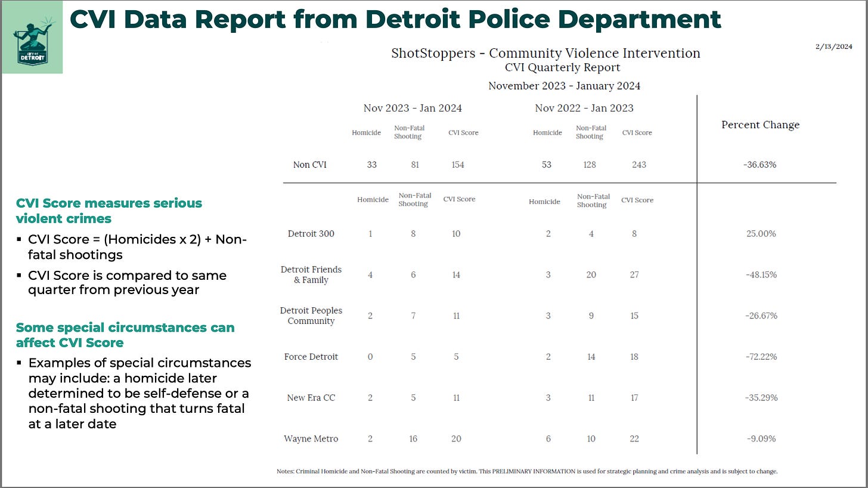Click Non CVI homicide count 33
Viewport: 868px width, 488px height.
(x=371, y=165)
